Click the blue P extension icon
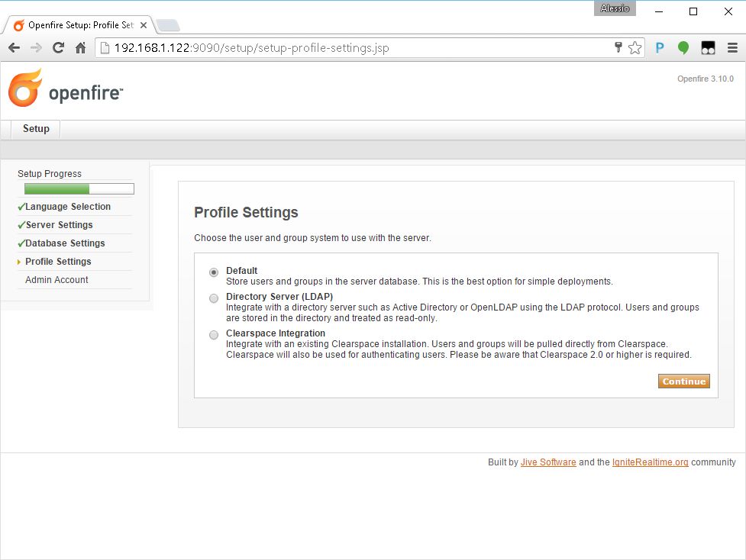 pyautogui.click(x=660, y=48)
